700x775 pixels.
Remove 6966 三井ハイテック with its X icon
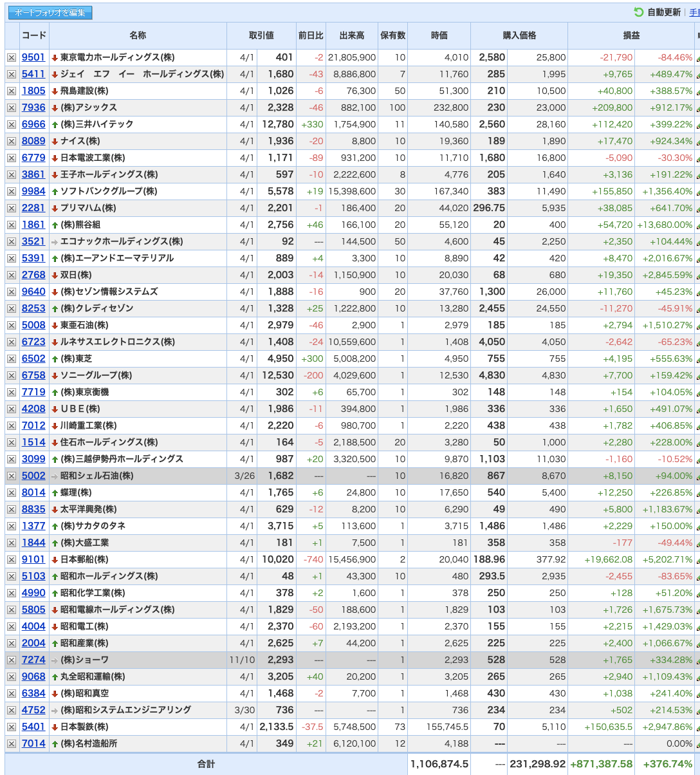(12, 124)
